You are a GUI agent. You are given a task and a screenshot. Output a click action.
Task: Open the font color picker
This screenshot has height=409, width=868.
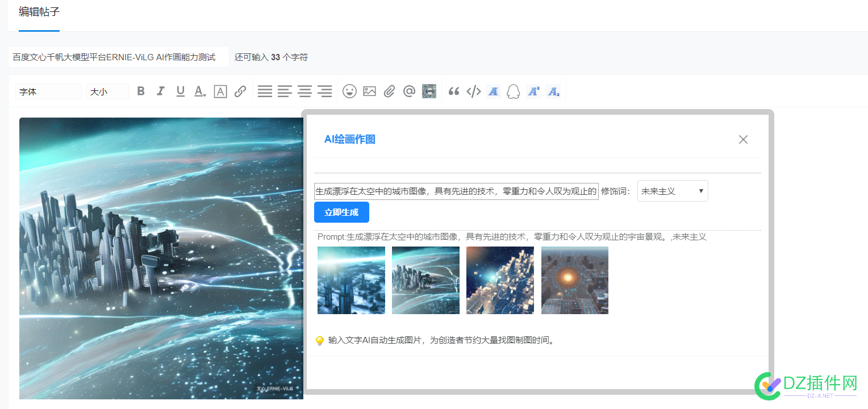click(200, 91)
